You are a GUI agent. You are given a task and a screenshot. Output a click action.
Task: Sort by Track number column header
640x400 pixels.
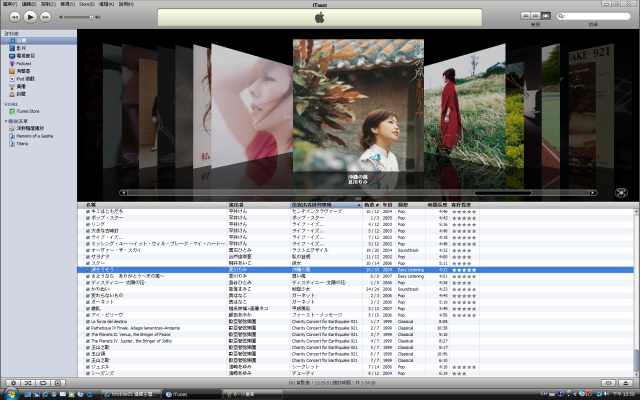[x=371, y=205]
